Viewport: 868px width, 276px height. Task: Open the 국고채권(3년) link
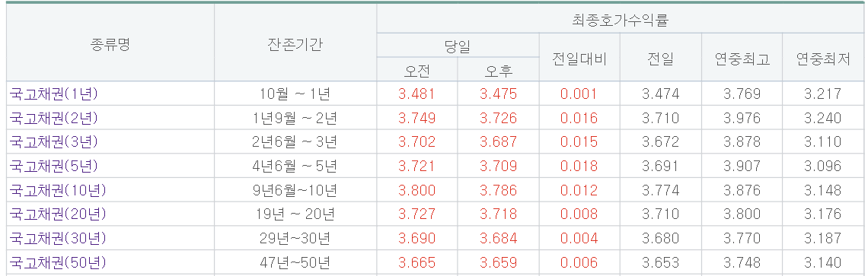pos(54,141)
